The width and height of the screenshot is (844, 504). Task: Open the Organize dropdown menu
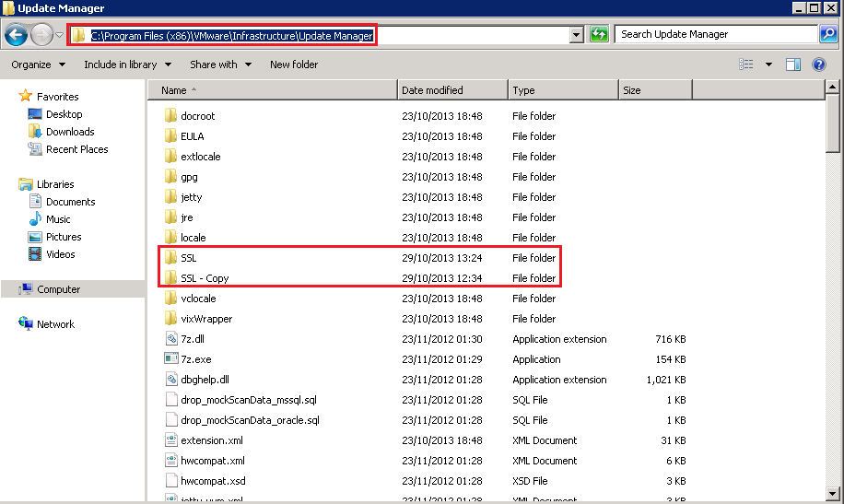(38, 64)
